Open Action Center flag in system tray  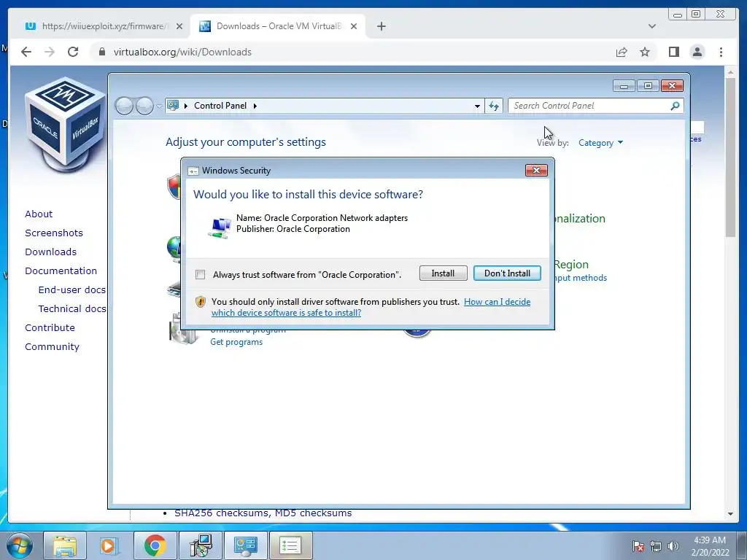pyautogui.click(x=638, y=546)
